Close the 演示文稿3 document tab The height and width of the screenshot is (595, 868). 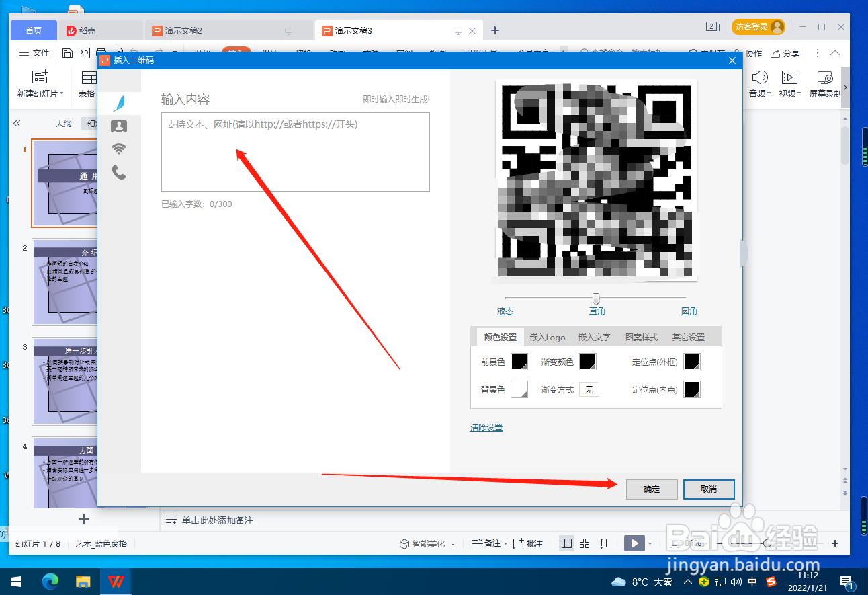coord(472,31)
